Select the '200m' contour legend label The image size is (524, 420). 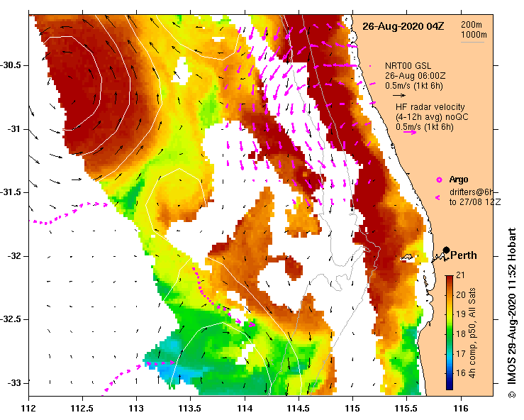[472, 25]
